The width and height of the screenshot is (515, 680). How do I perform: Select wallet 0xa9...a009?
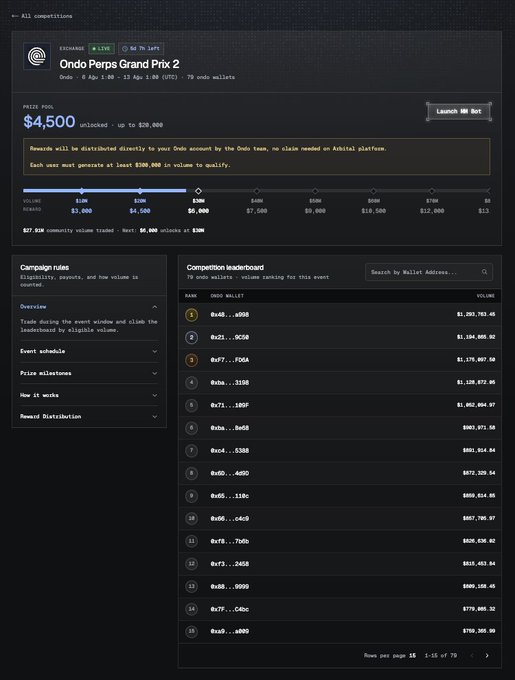[x=230, y=631]
